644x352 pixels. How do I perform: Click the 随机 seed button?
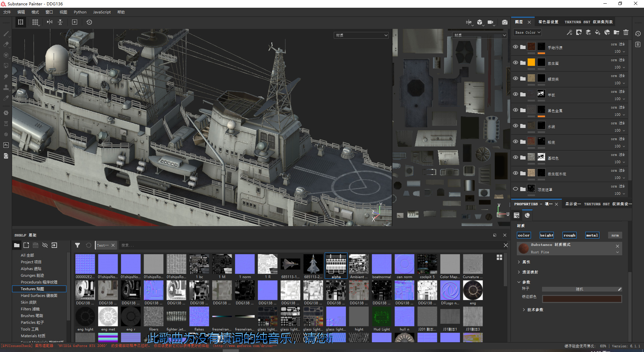click(579, 289)
